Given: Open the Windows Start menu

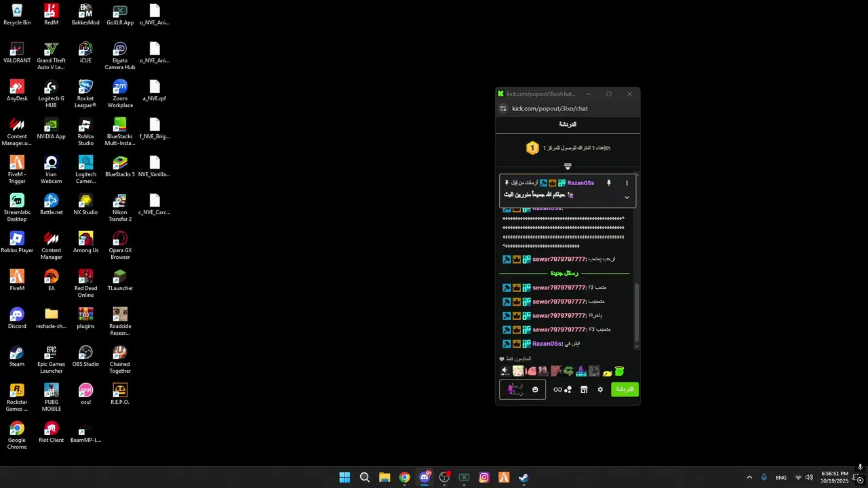Looking at the screenshot, I should (x=344, y=477).
